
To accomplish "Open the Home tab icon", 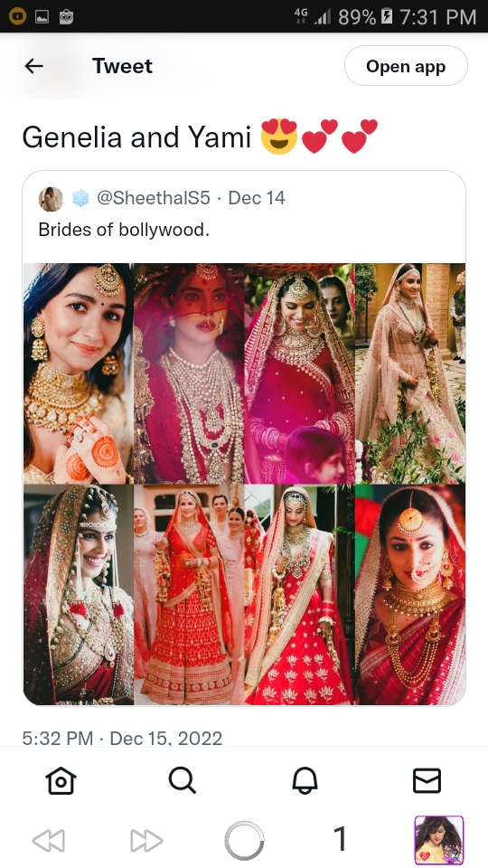I will 61,781.
